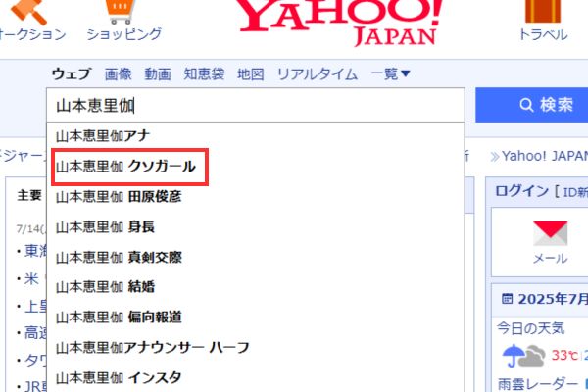The height and width of the screenshot is (392, 588).
Task: Open the Mail envelope icon
Action: tap(550, 233)
